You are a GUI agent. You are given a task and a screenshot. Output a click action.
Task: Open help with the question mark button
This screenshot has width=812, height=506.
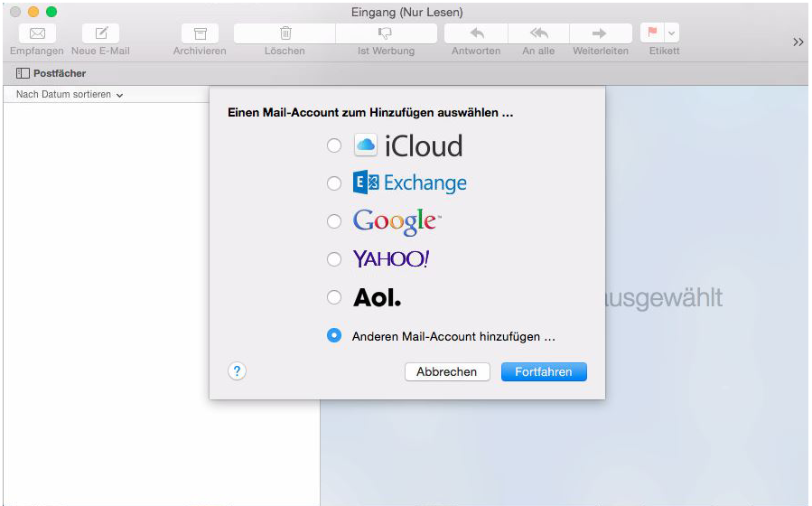tap(237, 370)
